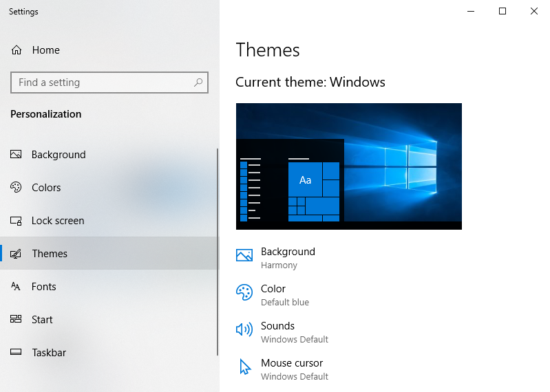Viewport: 550px width, 392px height.
Task: Click the Background picture icon in sidebar
Action: pyautogui.click(x=16, y=155)
